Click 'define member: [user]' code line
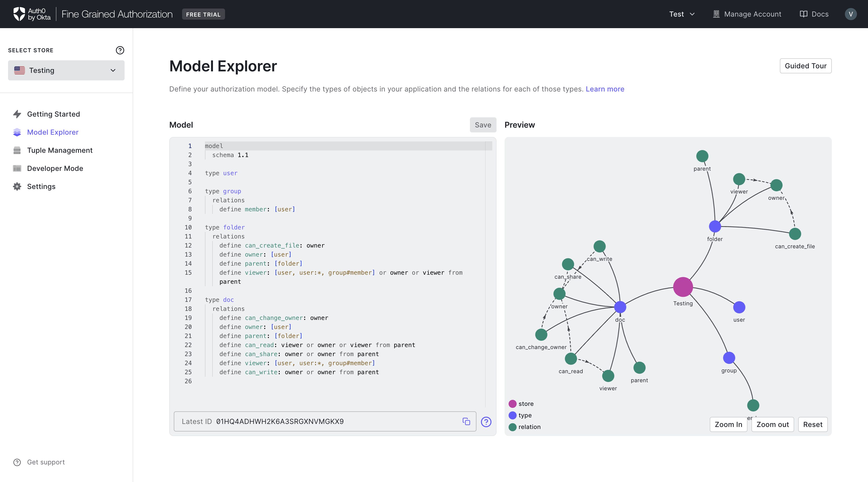 tap(257, 209)
